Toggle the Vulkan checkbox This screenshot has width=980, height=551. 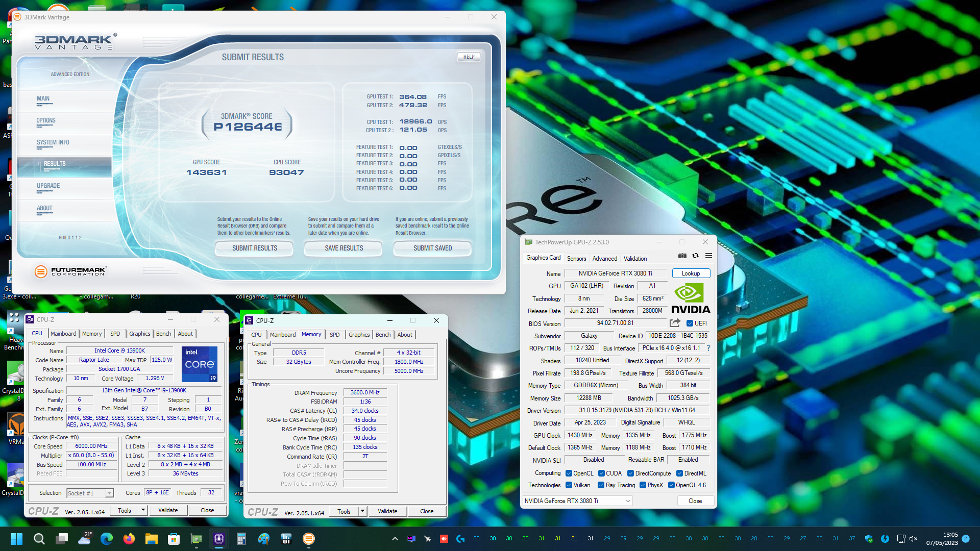pos(569,485)
